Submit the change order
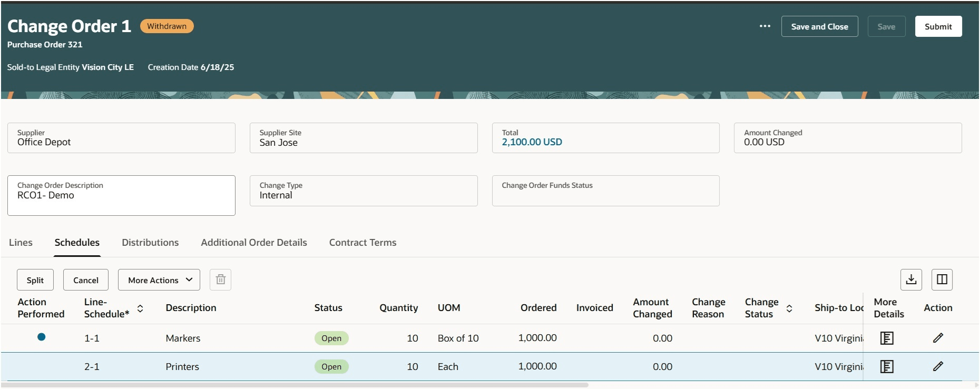The width and height of the screenshot is (980, 390). point(938,26)
